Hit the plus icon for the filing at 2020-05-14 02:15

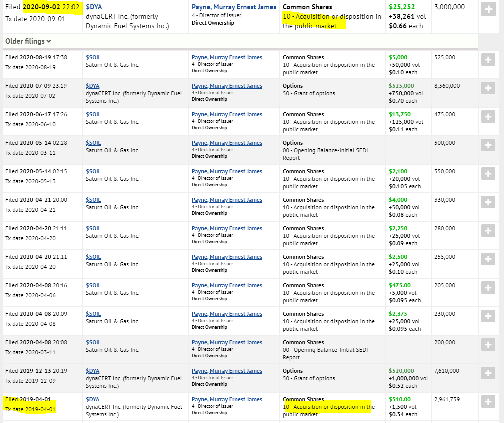tap(488, 174)
